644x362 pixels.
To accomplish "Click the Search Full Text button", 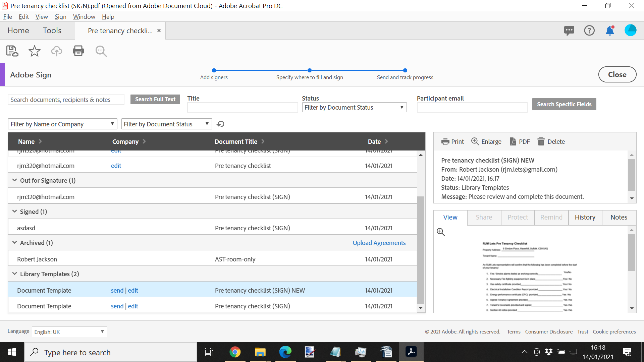I will (x=155, y=99).
